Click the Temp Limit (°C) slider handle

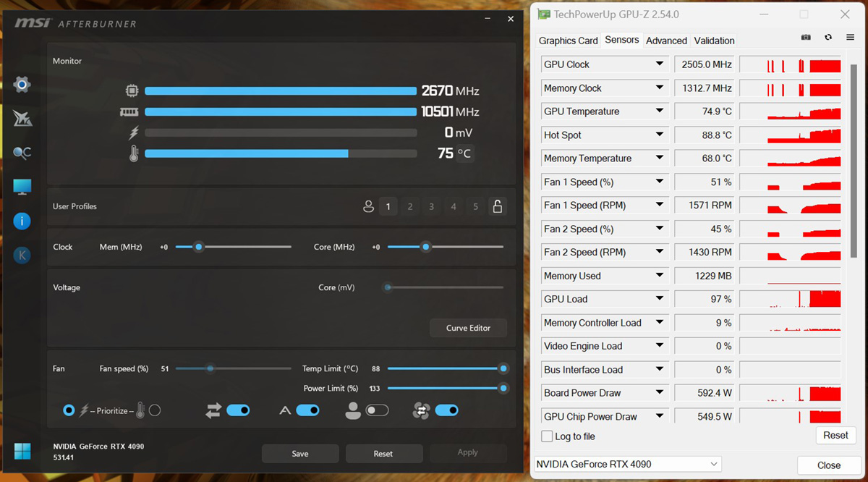pos(503,368)
